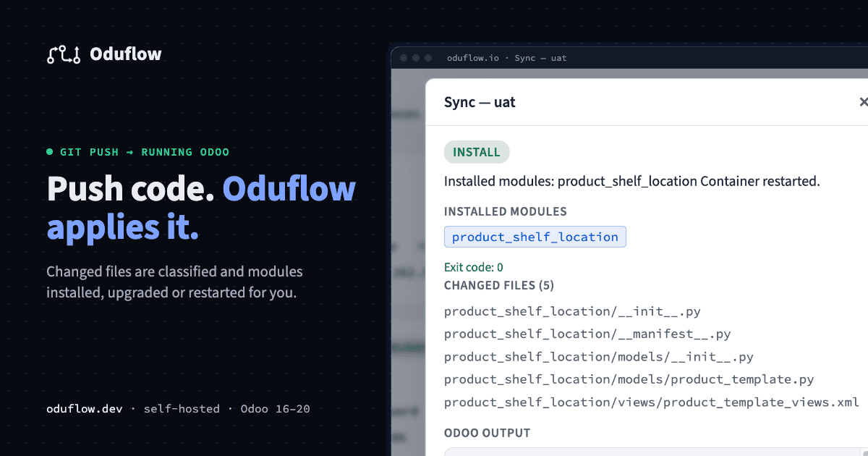Select file views/product_template_views.xml

coord(652,402)
